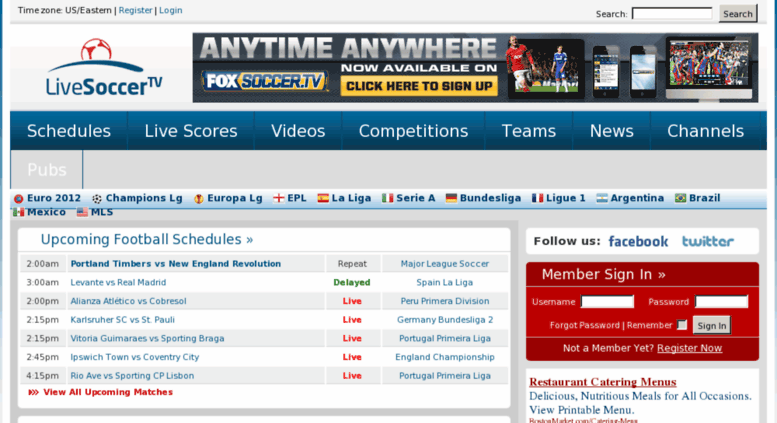Go to the News section
The image size is (777, 423).
point(611,131)
